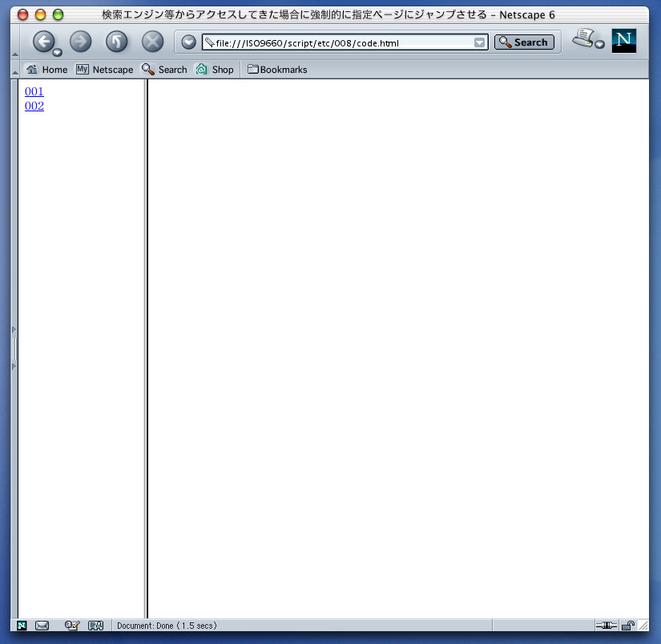
Task: Open Shop on the personal toolbar
Action: (215, 70)
